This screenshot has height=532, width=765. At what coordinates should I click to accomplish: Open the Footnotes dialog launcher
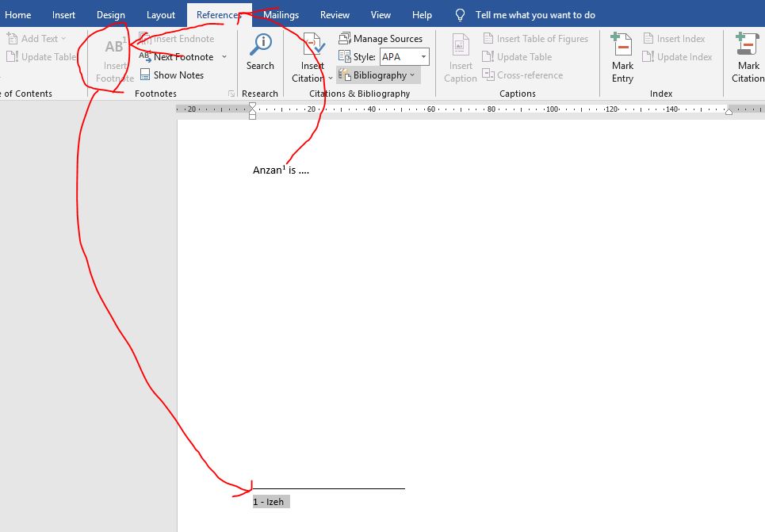[x=231, y=94]
